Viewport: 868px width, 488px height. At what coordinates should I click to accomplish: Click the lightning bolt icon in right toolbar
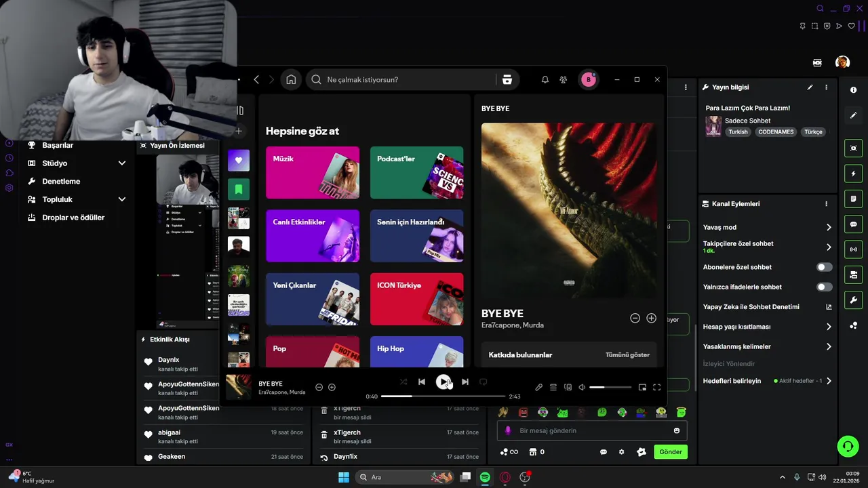[853, 174]
